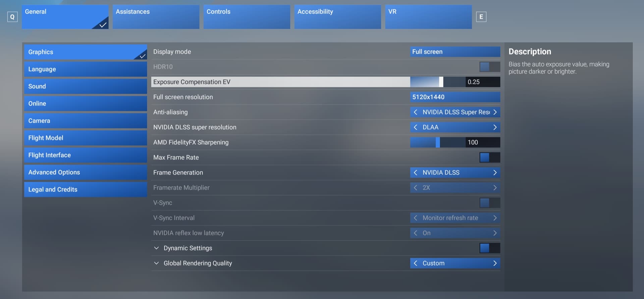Open the Controls tab

coord(247,17)
